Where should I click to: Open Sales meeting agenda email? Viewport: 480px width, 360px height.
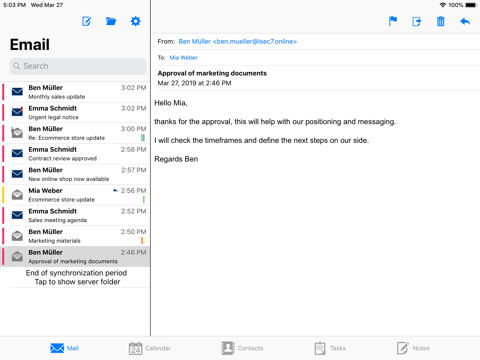[x=75, y=216]
